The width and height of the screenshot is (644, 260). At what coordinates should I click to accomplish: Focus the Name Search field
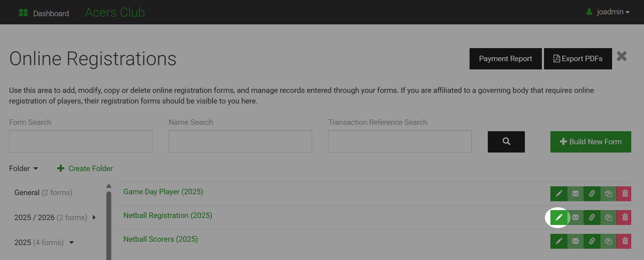tap(240, 141)
